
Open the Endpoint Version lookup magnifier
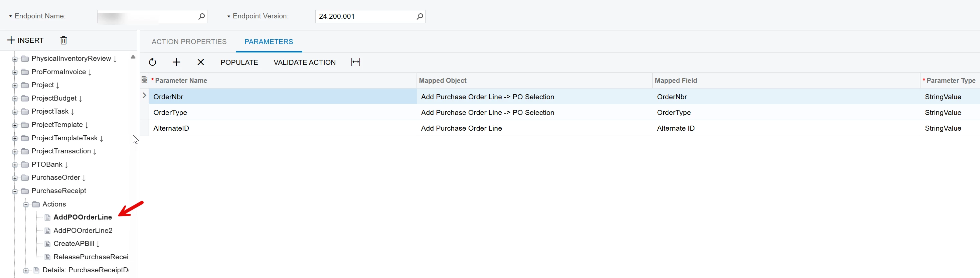pyautogui.click(x=420, y=16)
